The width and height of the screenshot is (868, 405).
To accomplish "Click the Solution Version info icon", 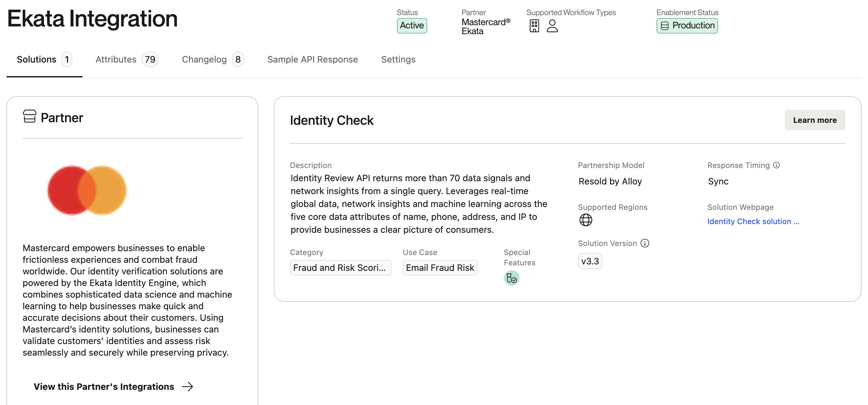I will (x=645, y=243).
